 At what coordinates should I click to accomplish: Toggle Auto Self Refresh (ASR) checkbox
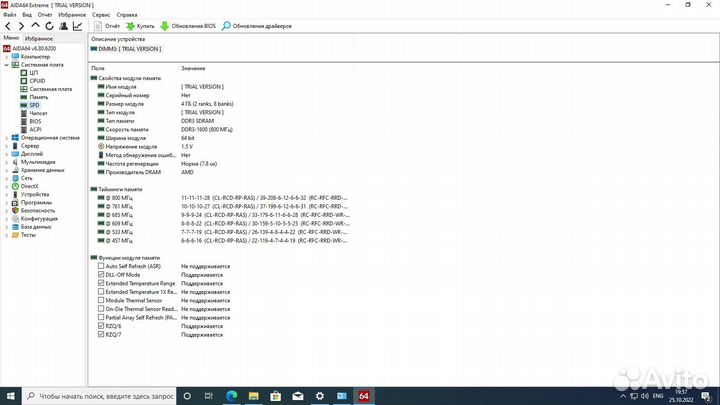[101, 266]
